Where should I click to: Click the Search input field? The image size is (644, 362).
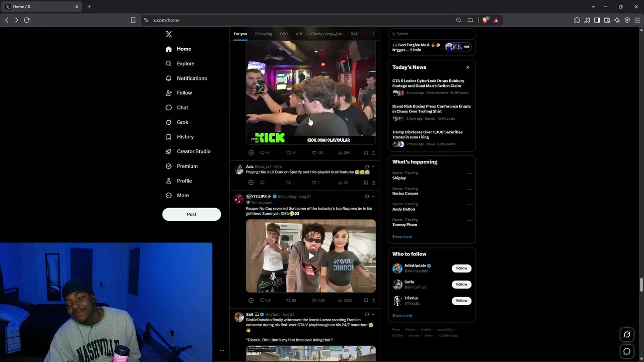click(432, 34)
